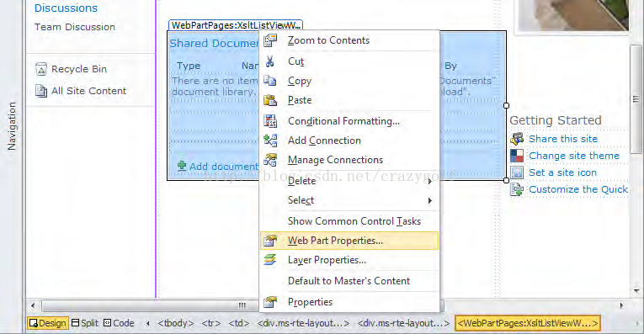Click the Change site theme icon

pos(517,156)
